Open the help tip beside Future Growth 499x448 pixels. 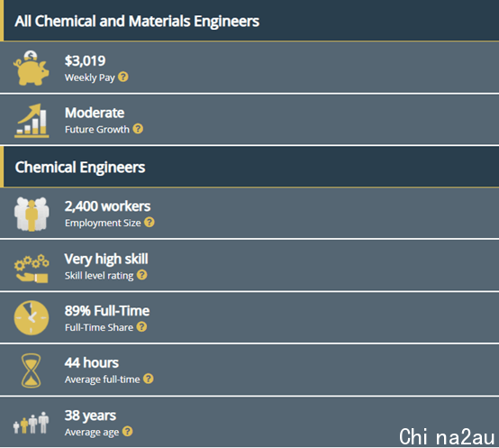click(x=138, y=129)
